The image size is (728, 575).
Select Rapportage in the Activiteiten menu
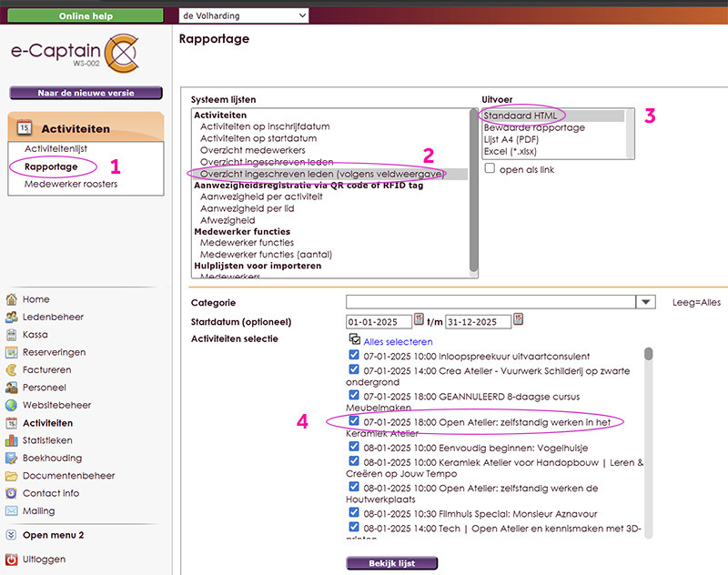[51, 166]
